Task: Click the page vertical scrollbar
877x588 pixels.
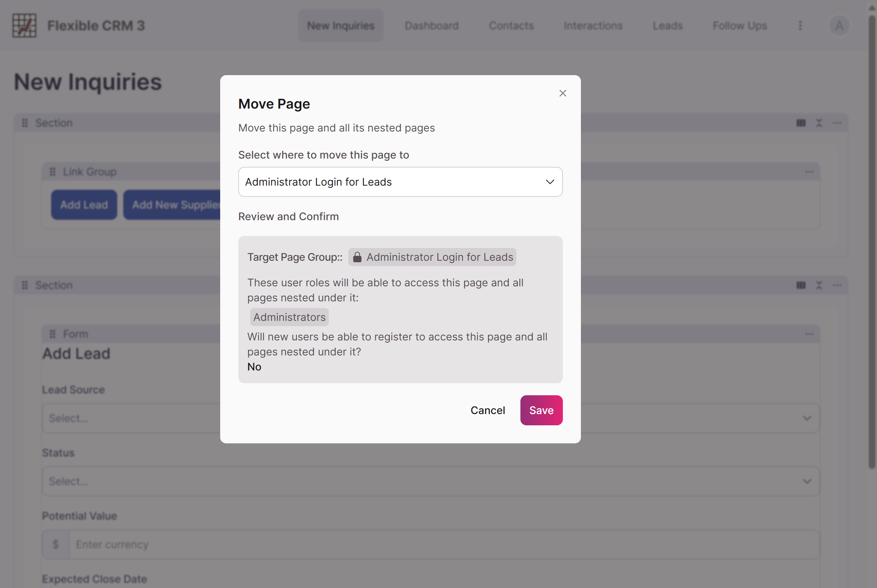Action: (x=872, y=240)
